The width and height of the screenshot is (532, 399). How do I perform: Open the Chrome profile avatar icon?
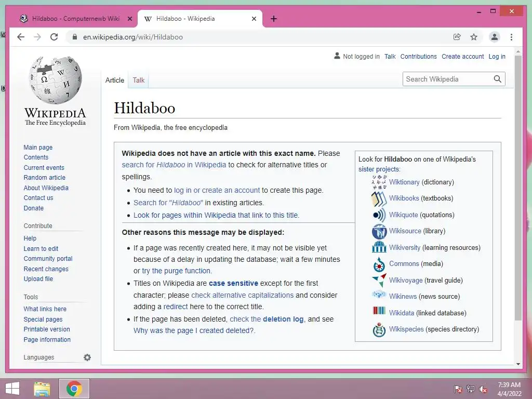point(495,37)
